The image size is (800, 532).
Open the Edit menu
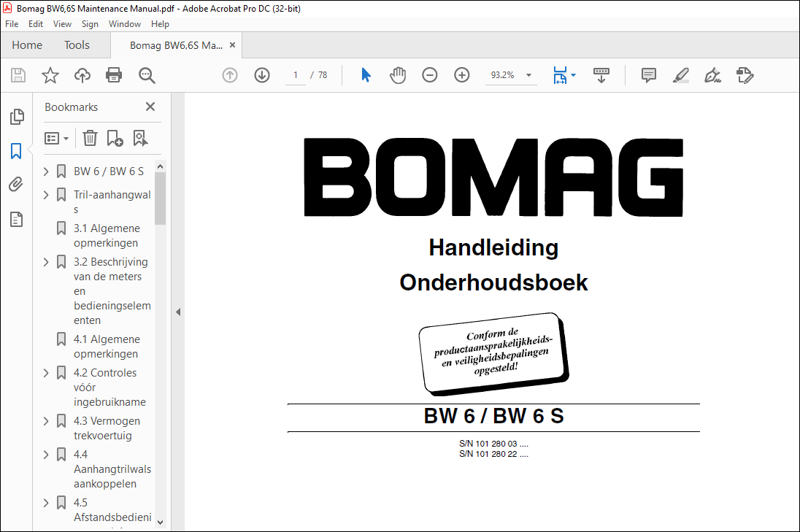coord(36,24)
